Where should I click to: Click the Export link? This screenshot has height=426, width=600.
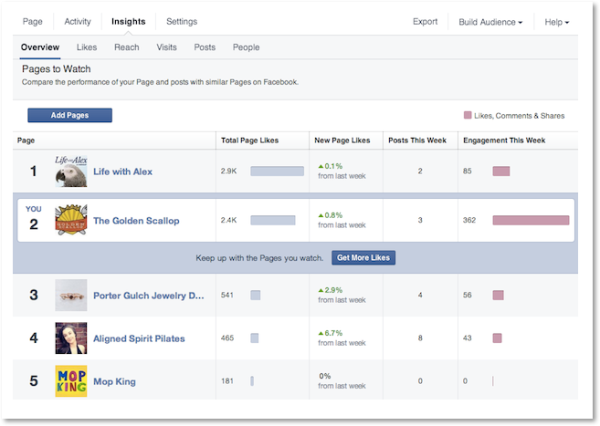click(x=425, y=21)
